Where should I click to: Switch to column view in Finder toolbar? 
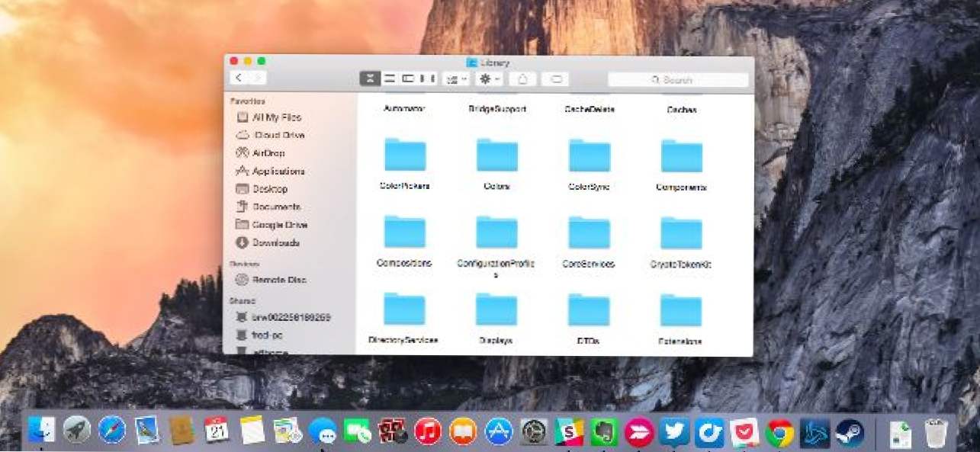point(408,79)
